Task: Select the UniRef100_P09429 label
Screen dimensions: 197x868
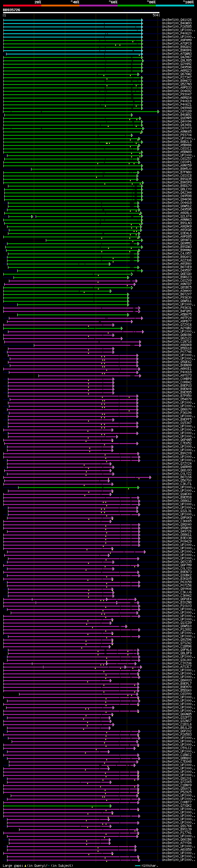Action: coord(177,542)
